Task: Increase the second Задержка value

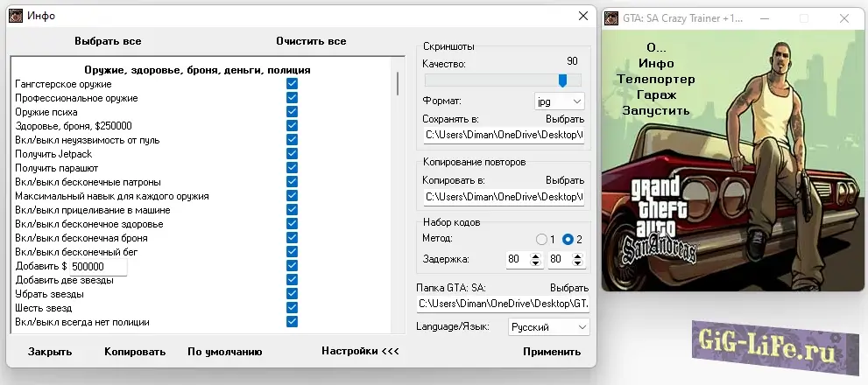Action: [x=578, y=256]
